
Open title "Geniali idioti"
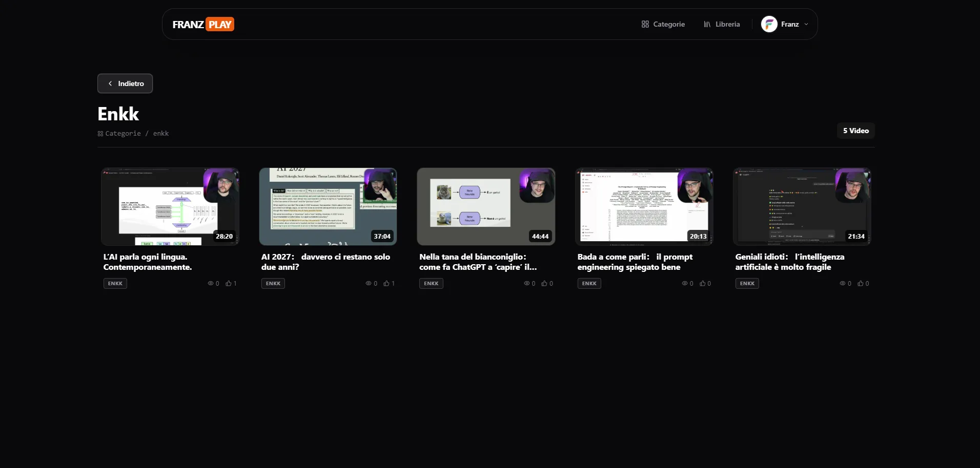tap(790, 262)
